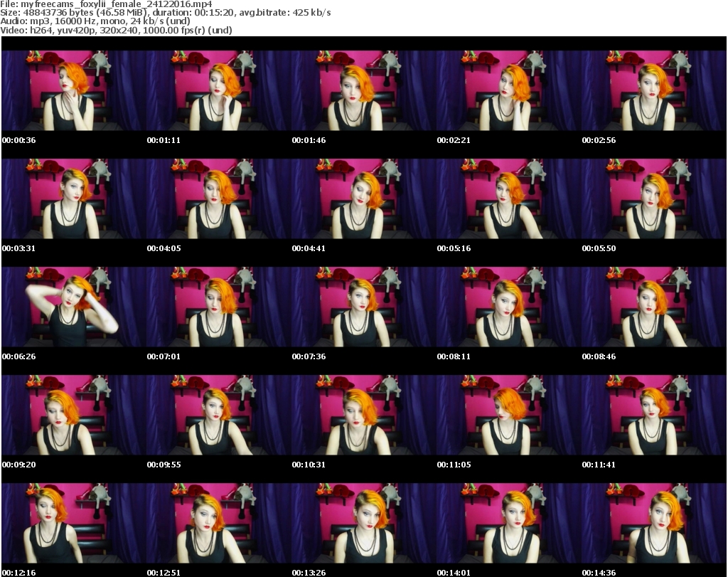Viewport: 728px width, 577px height.
Task: Select the thumbnail timestamped 00:11:05
Action: pos(508,415)
